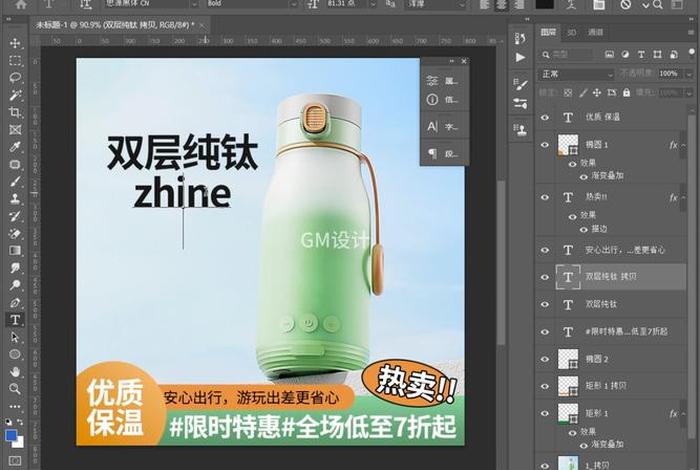Select the Dodge tool

tap(15, 285)
